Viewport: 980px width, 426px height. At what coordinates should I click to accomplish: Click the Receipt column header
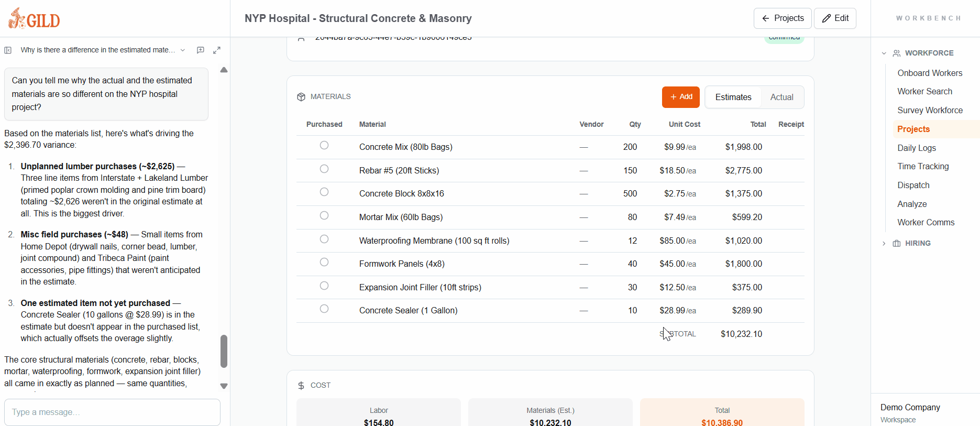pyautogui.click(x=791, y=125)
